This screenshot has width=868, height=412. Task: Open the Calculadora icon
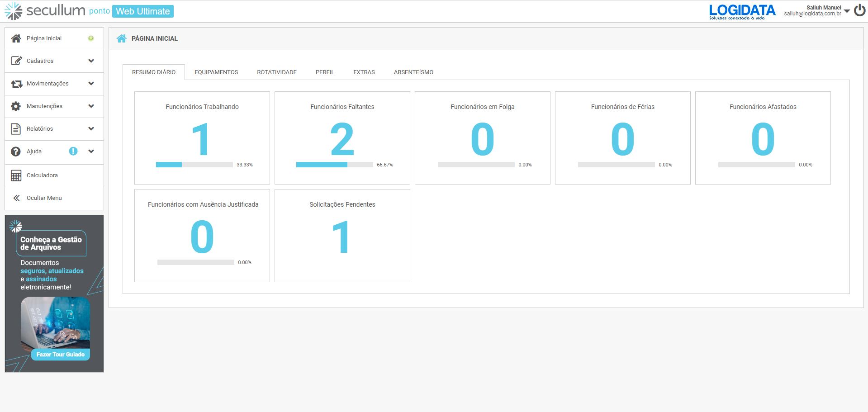click(16, 175)
